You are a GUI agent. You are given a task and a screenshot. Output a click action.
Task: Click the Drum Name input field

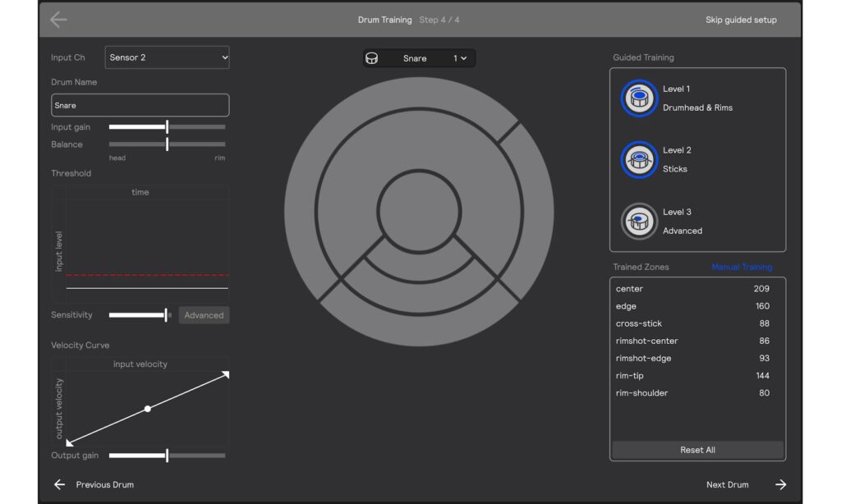[x=140, y=105]
